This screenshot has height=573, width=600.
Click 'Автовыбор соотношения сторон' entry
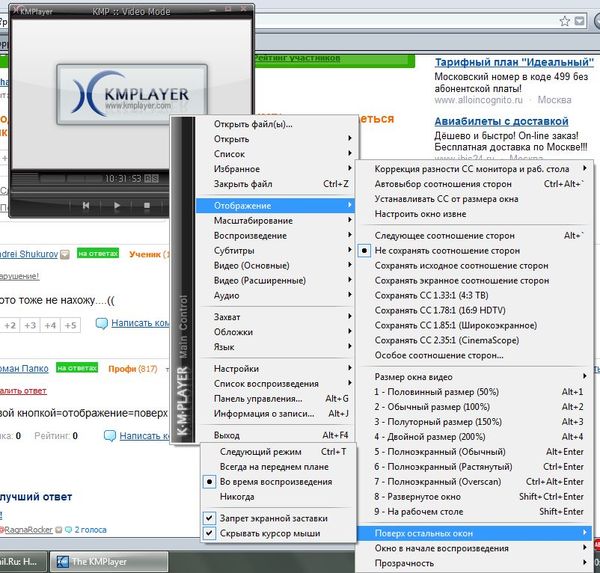pos(474,184)
